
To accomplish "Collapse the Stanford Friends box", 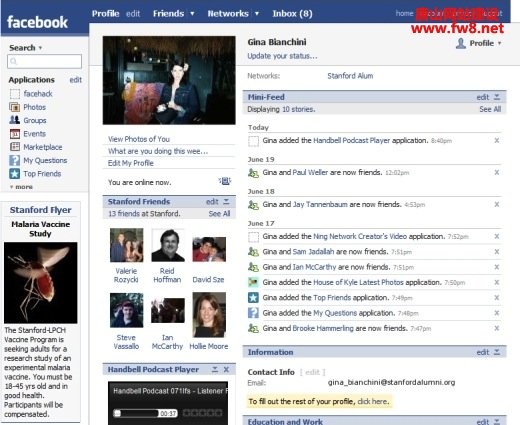I will 226,201.
